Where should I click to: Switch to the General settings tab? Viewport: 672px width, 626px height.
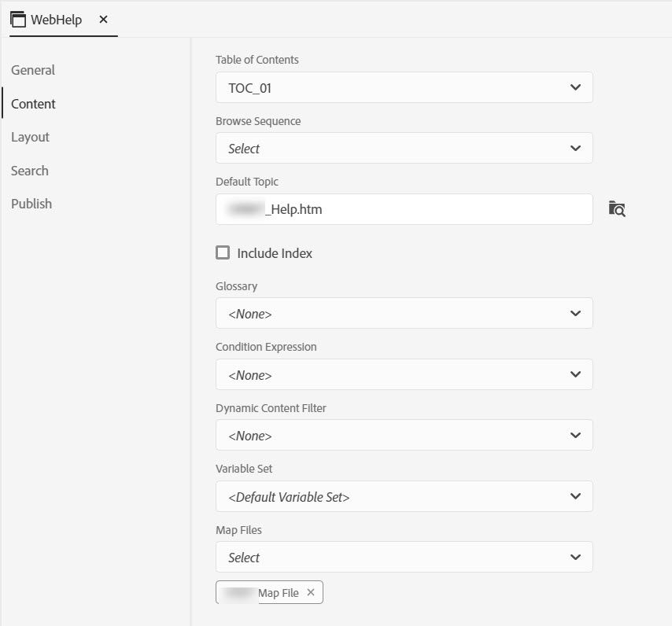point(33,70)
